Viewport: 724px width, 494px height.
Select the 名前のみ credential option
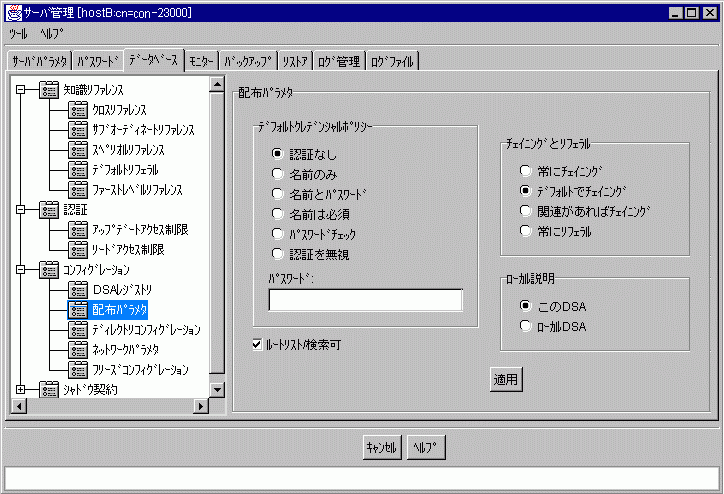[x=277, y=174]
